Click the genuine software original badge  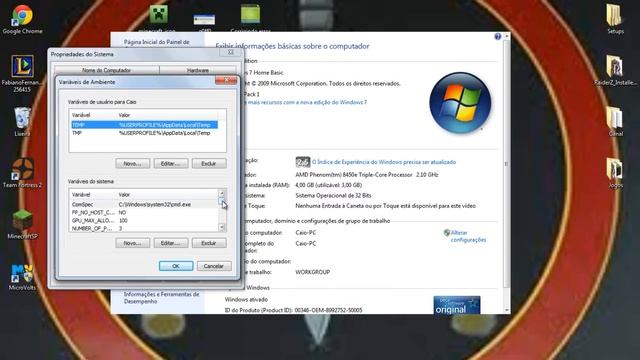[x=457, y=305]
